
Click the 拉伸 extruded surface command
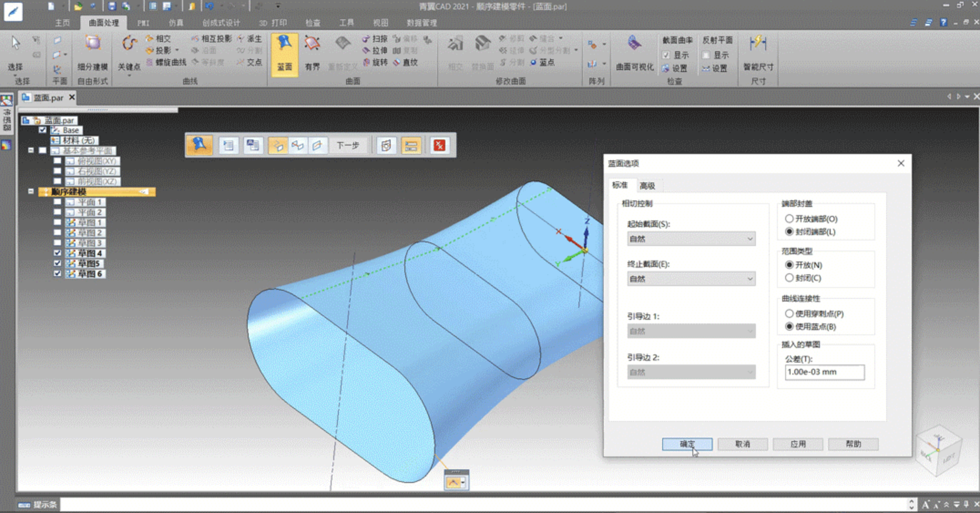(x=375, y=51)
